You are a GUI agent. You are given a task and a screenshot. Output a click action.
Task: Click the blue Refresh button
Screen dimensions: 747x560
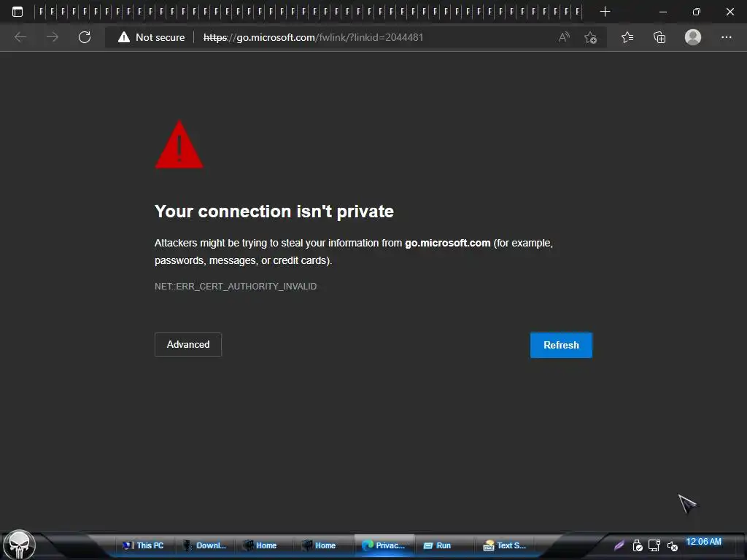pyautogui.click(x=561, y=345)
